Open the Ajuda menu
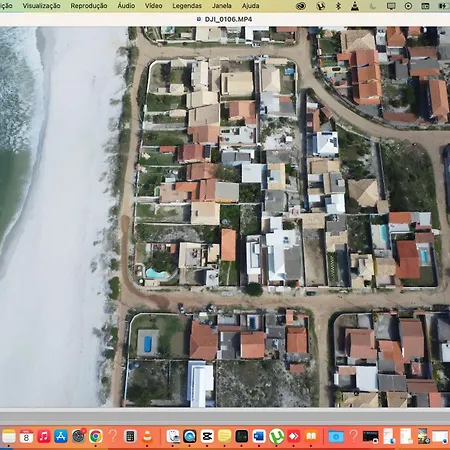This screenshot has height=450, width=450. pyautogui.click(x=250, y=6)
